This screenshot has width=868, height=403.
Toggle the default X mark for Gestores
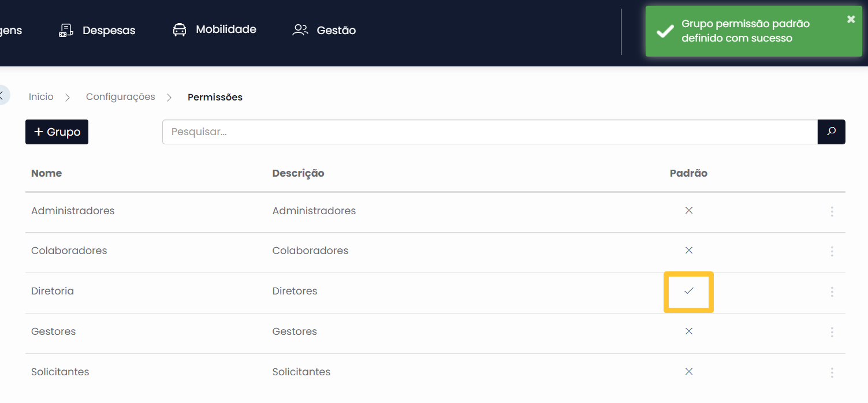688,331
